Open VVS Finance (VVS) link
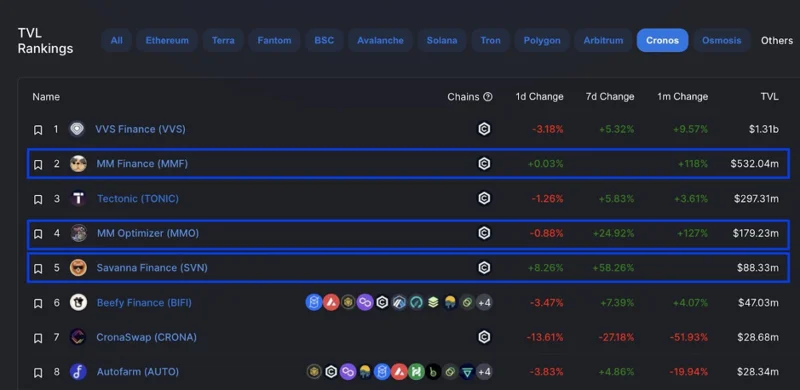This screenshot has height=390, width=800. click(140, 129)
